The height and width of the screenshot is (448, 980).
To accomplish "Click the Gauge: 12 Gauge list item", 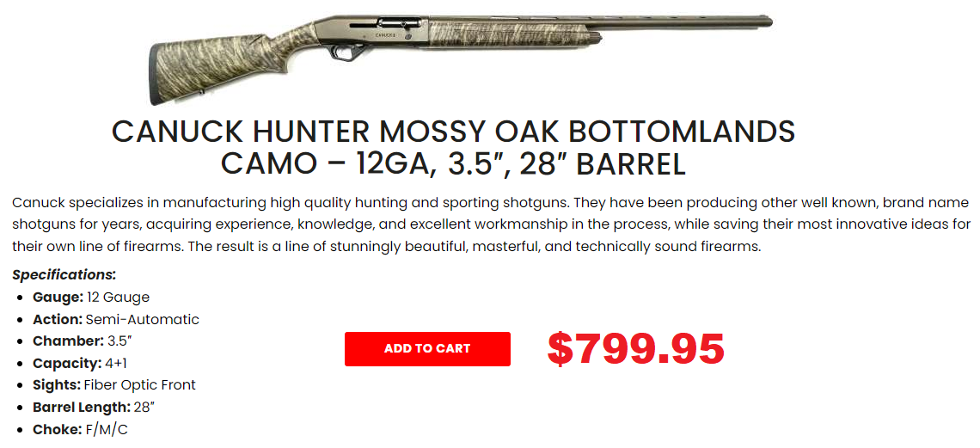I will (x=91, y=298).
